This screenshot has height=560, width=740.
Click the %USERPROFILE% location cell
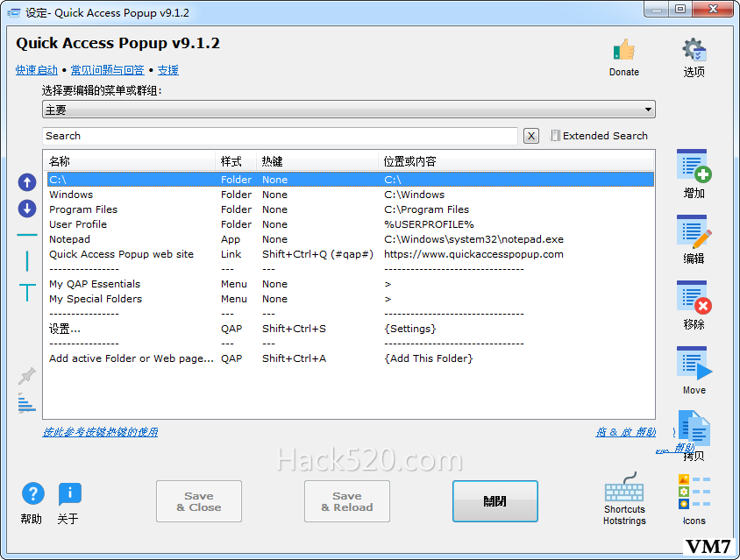pyautogui.click(x=429, y=224)
